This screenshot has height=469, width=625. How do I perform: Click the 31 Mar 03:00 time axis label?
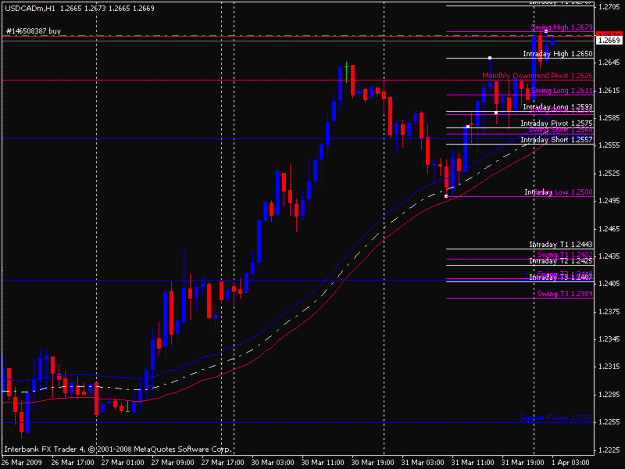tap(423, 463)
